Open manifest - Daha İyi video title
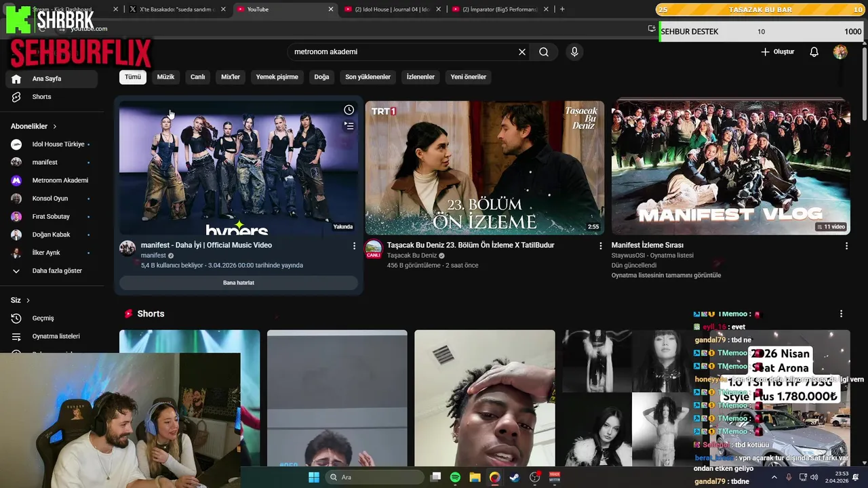This screenshot has height=488, width=868. (x=206, y=245)
